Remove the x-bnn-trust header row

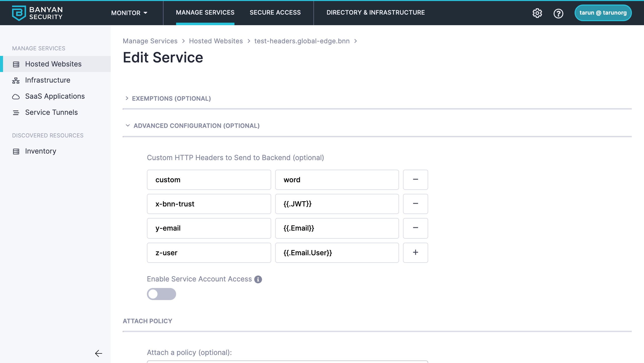[415, 204]
